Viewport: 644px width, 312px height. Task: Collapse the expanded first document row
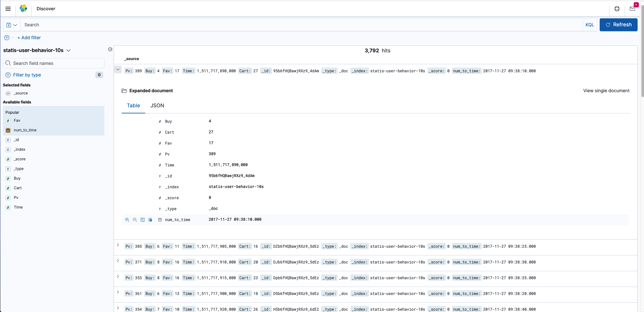[118, 69]
